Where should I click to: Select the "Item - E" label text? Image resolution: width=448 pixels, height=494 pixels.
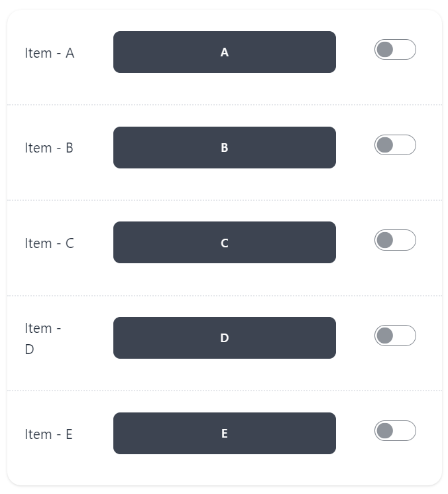point(49,434)
